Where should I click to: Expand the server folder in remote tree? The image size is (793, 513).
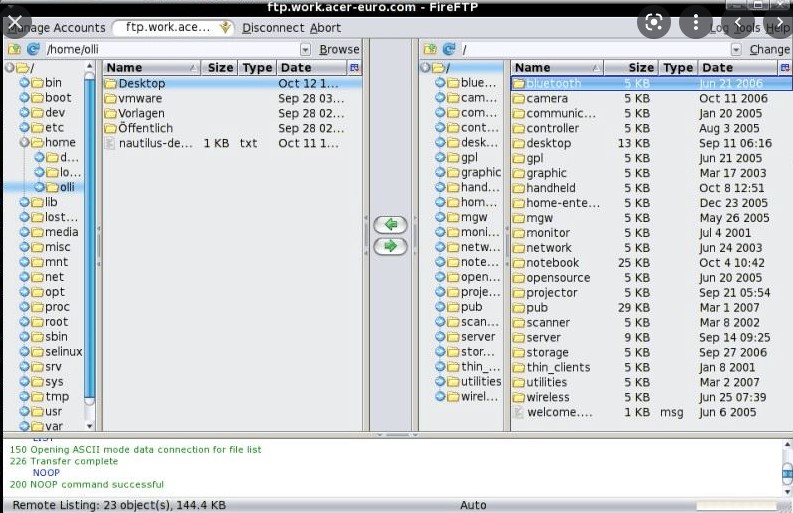point(440,336)
